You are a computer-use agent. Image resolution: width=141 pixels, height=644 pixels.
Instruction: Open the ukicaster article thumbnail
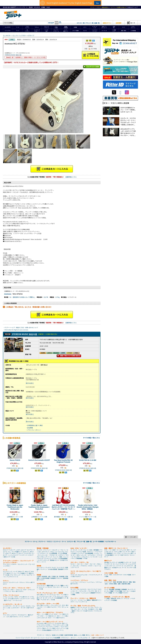111,132
